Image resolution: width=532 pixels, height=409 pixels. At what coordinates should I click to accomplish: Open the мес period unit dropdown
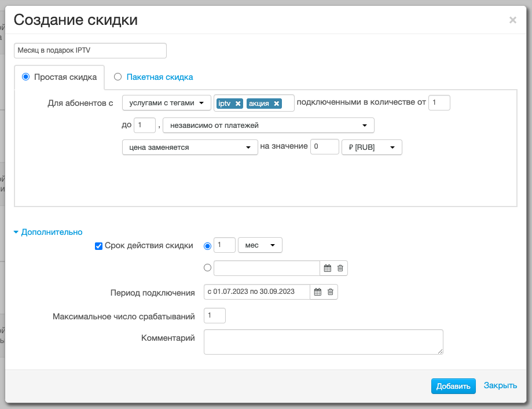260,245
